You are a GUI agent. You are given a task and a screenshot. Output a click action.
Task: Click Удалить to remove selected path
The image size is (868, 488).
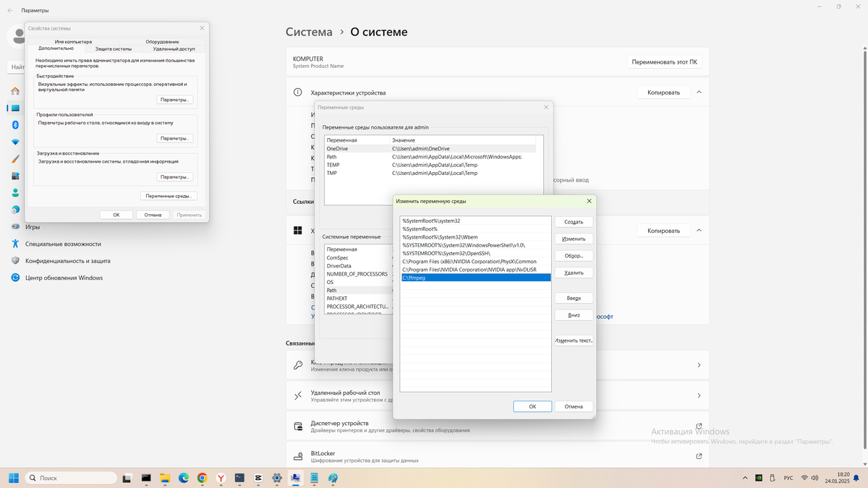point(574,273)
